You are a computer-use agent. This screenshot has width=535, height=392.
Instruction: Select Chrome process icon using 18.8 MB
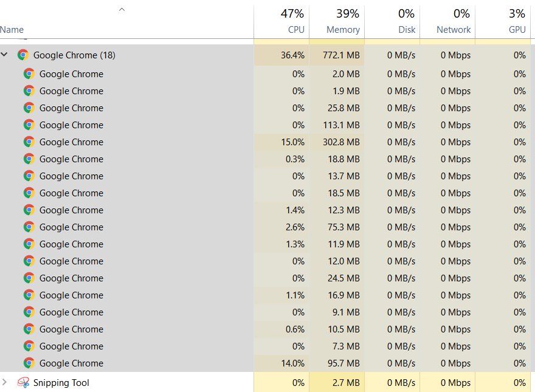pos(29,159)
